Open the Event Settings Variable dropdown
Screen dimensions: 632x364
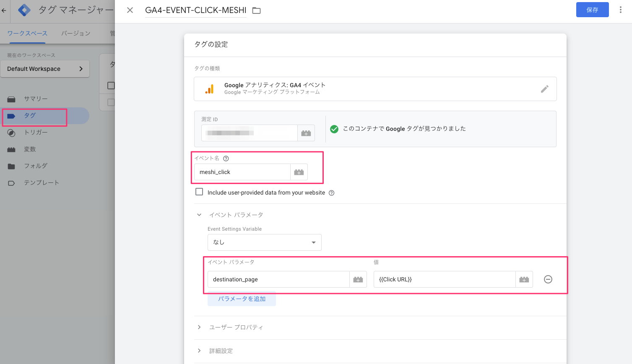click(264, 242)
